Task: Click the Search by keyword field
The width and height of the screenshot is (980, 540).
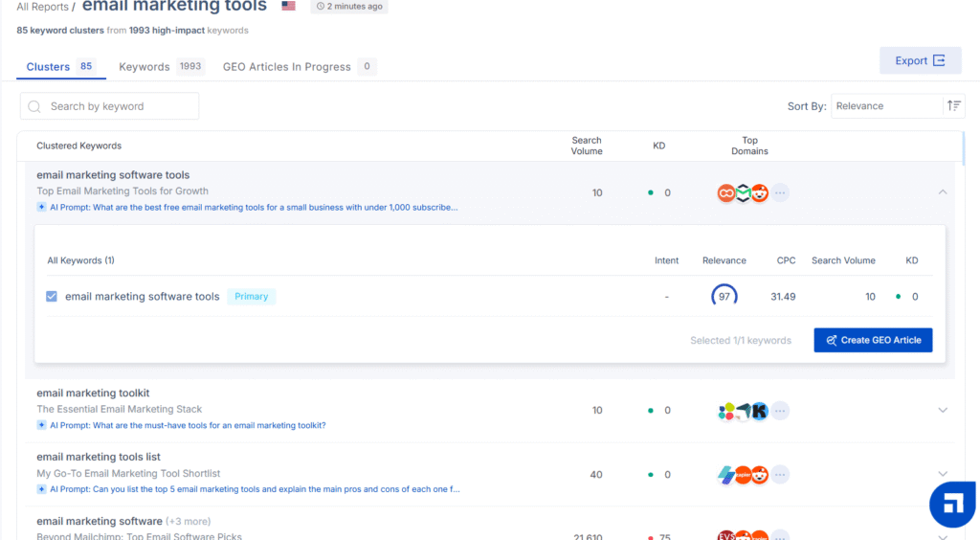Action: click(109, 106)
